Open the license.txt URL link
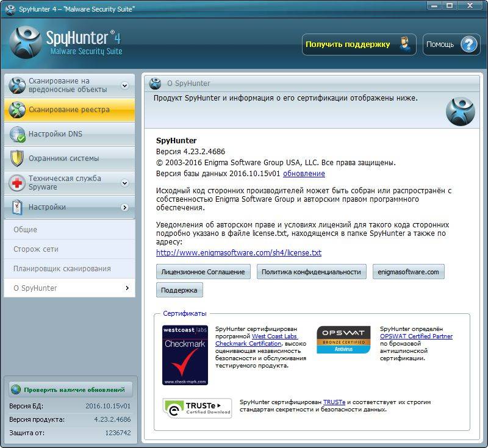 pos(239,253)
